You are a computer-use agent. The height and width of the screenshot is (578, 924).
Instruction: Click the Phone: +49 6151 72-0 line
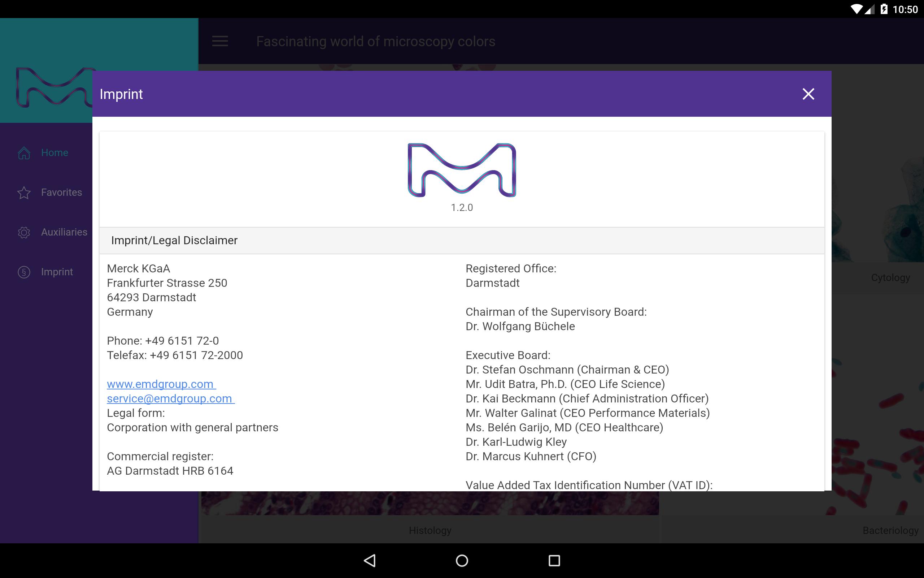point(163,341)
